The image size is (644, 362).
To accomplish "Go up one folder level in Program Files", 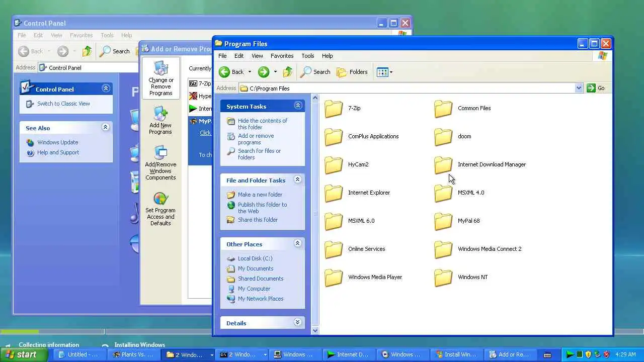I will [x=288, y=72].
